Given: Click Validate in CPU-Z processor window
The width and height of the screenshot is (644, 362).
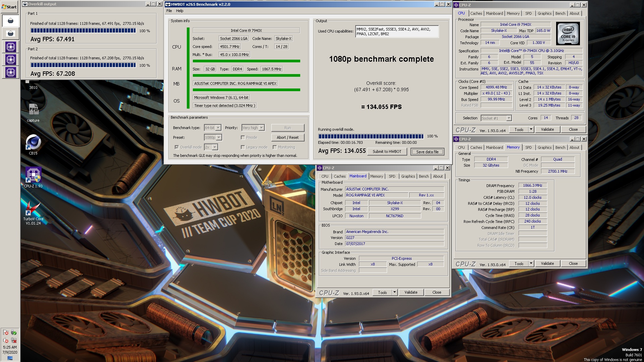Looking at the screenshot, I should pyautogui.click(x=547, y=129).
